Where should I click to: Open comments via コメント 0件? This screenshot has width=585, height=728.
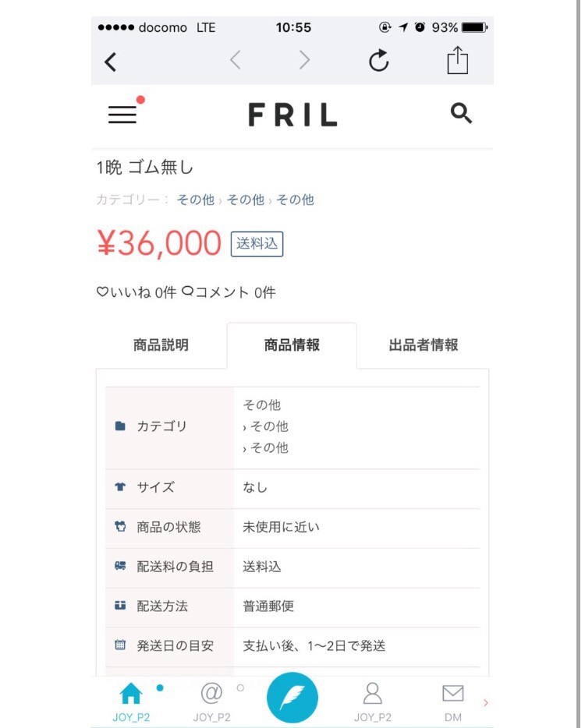tap(229, 292)
